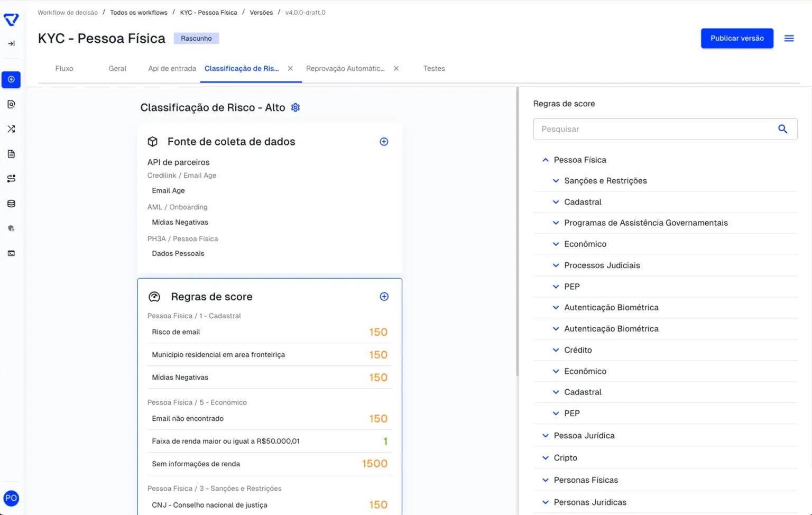The width and height of the screenshot is (812, 515).
Task: Open the database sidebar icon
Action: pyautogui.click(x=11, y=204)
